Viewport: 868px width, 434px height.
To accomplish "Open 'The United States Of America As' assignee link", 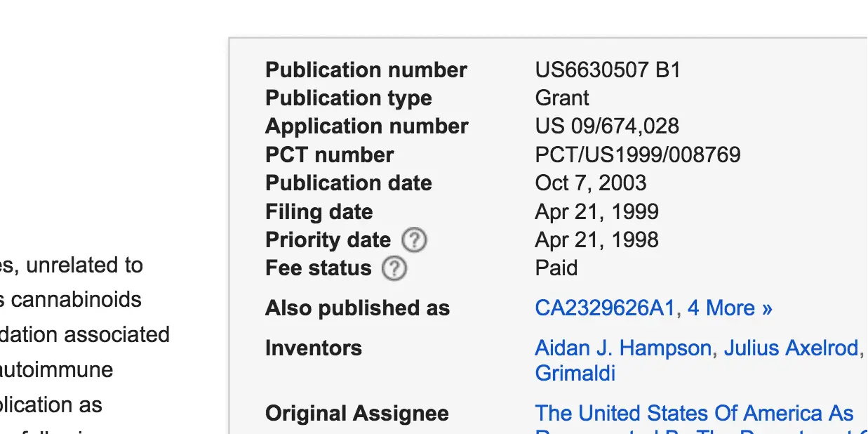I will tap(694, 413).
